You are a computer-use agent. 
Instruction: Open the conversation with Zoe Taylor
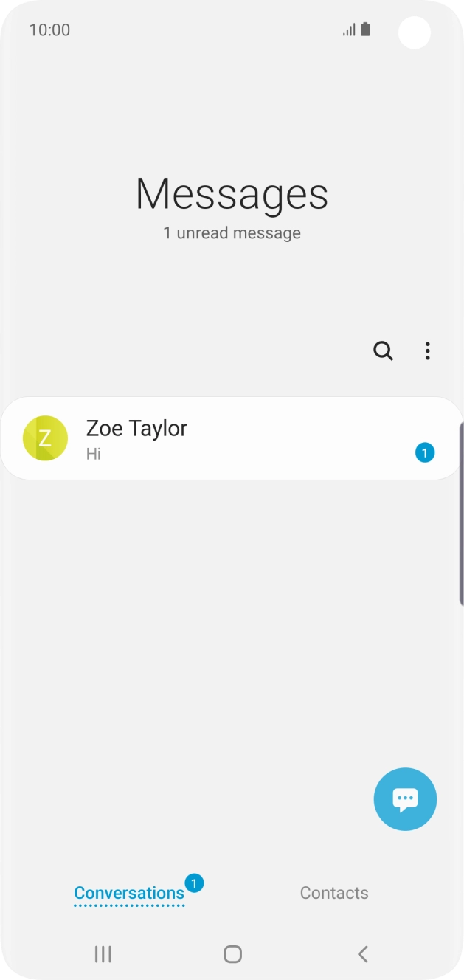221,438
